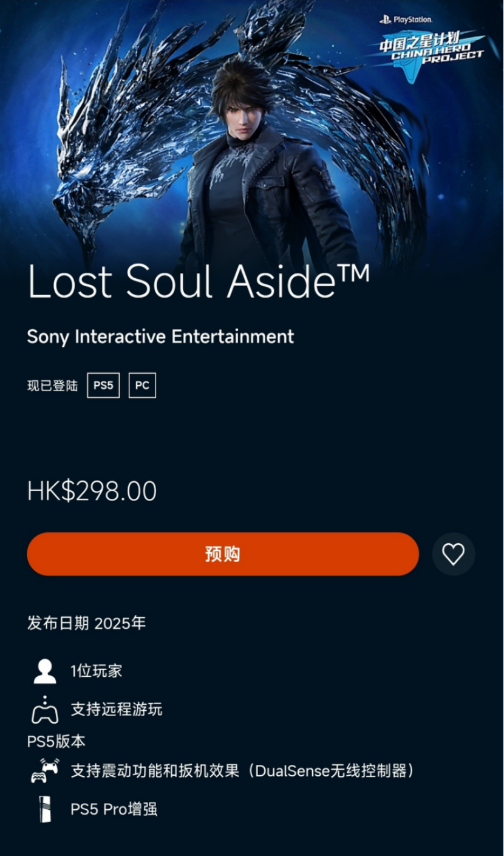
Task: Select the PS5 platform badge
Action: pos(103,385)
